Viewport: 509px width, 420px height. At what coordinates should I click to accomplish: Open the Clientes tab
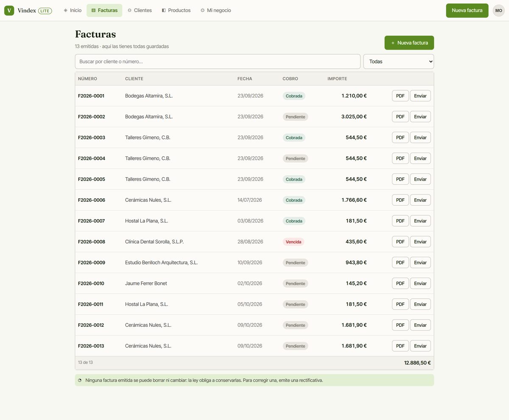[140, 10]
